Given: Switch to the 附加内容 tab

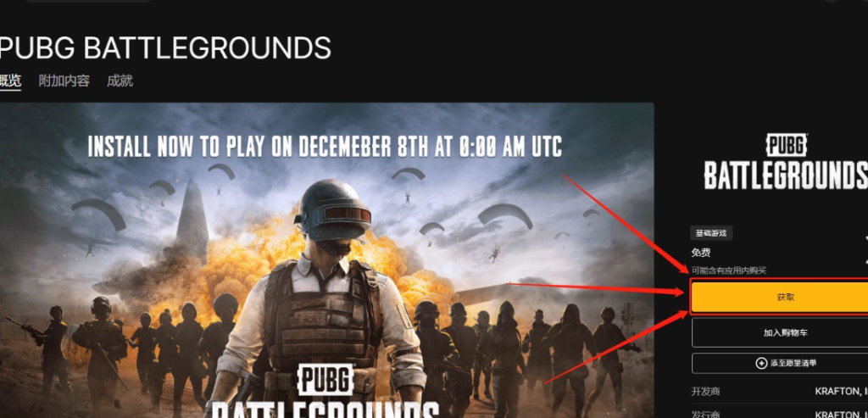Looking at the screenshot, I should (64, 81).
